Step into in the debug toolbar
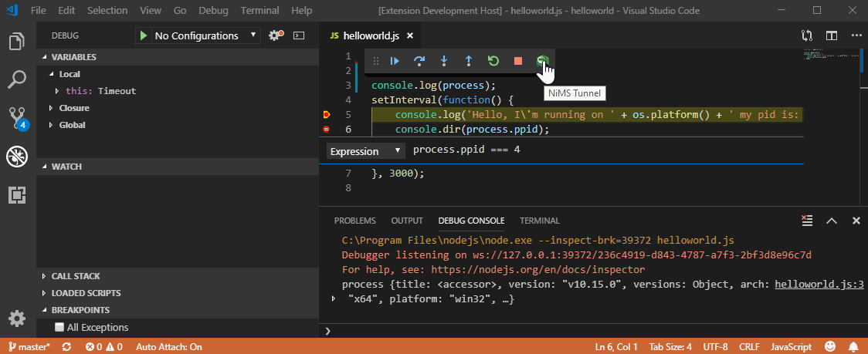The height and width of the screenshot is (354, 868). tap(444, 62)
